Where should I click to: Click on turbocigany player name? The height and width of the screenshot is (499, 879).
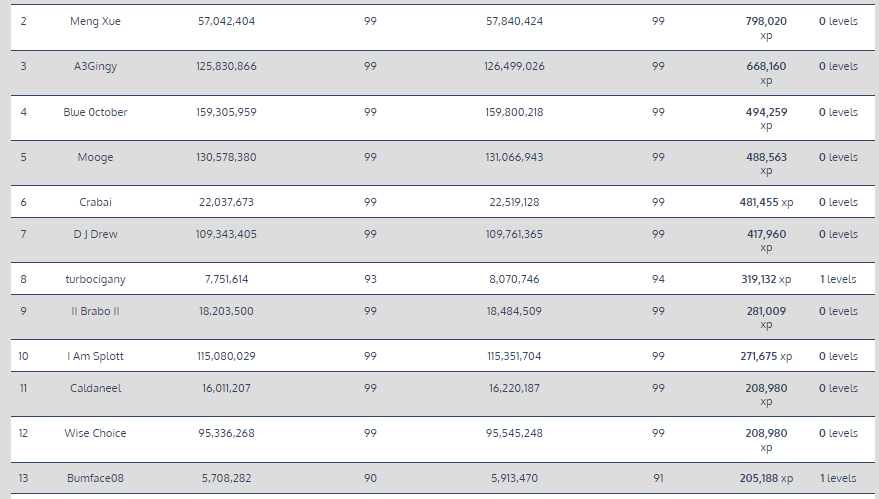pyautogui.click(x=95, y=279)
